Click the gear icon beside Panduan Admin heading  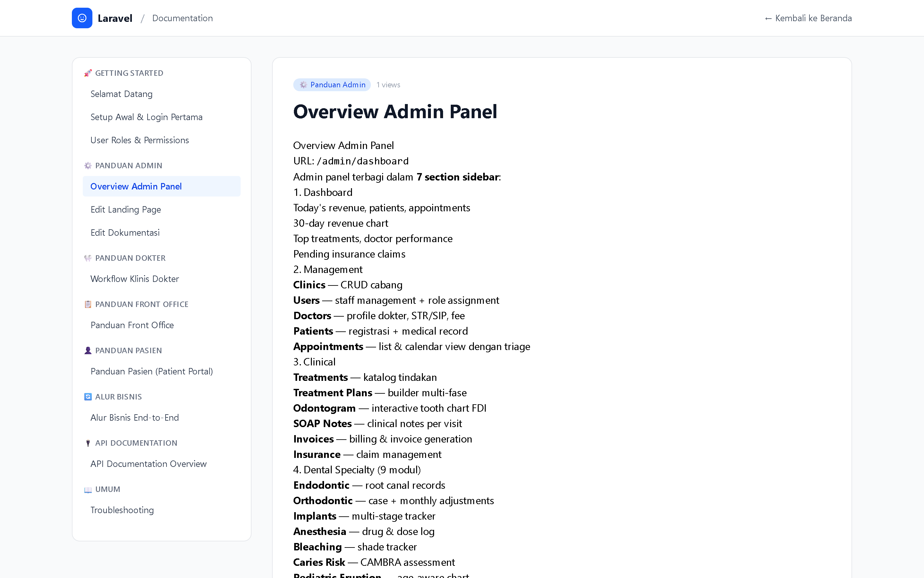(88, 165)
